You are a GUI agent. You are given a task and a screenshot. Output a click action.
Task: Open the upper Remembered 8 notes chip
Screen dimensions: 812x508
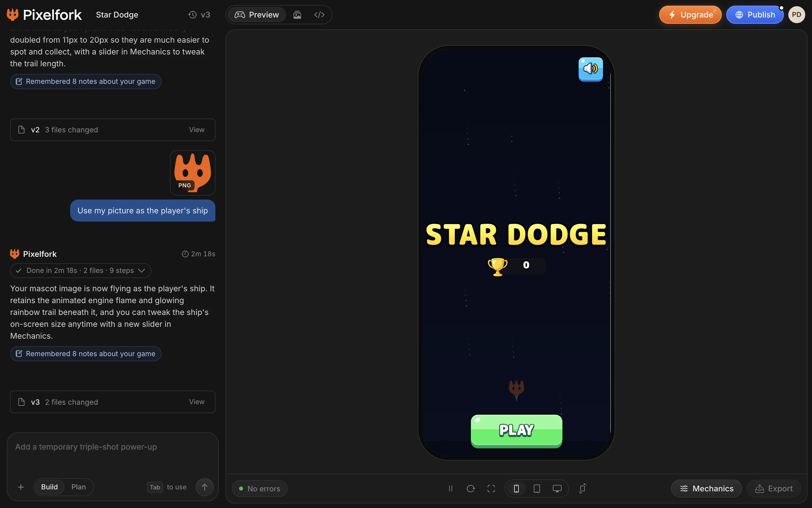[85, 82]
